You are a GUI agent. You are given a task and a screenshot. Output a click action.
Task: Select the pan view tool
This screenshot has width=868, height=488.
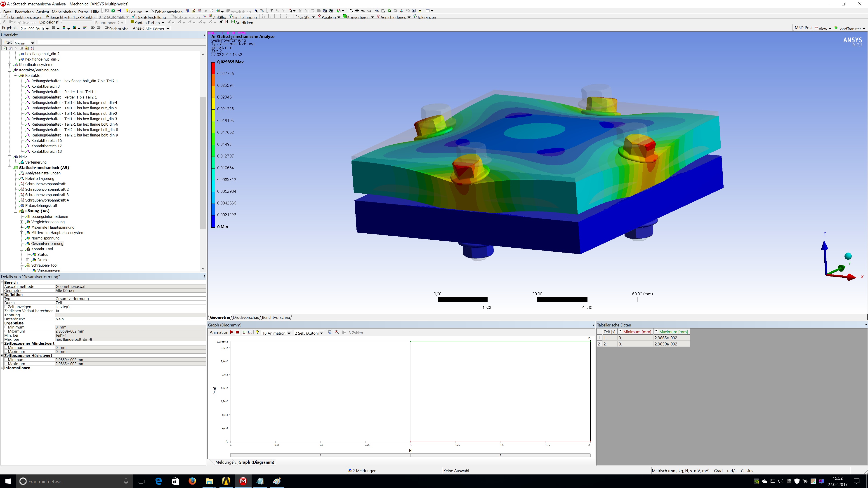coord(357,11)
